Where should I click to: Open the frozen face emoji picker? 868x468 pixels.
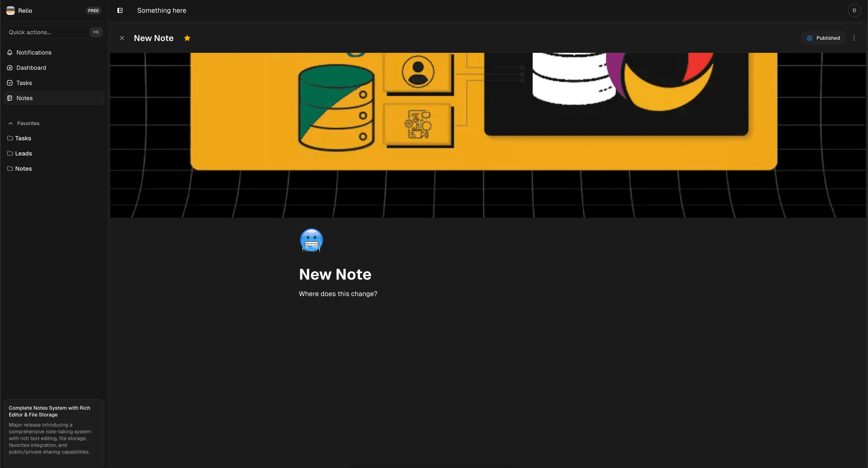coord(311,240)
